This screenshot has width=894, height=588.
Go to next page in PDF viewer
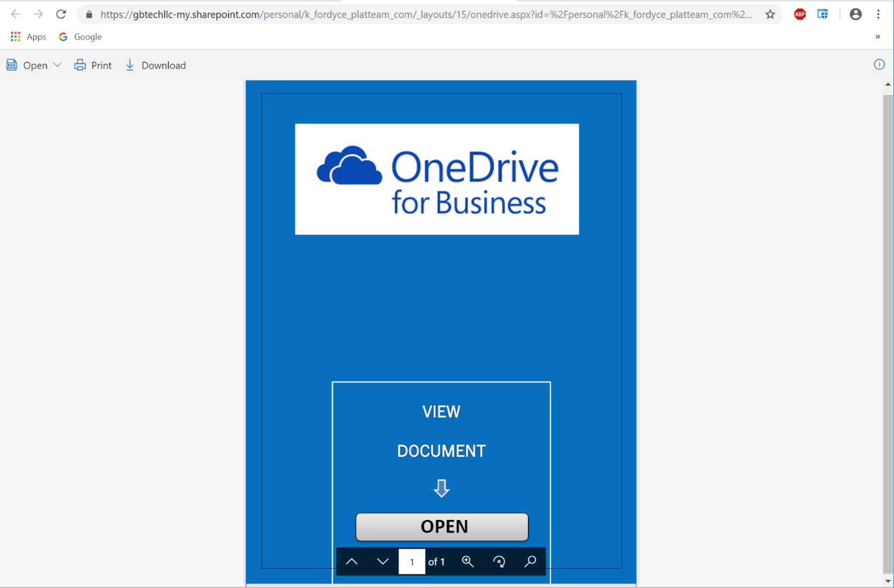(383, 561)
